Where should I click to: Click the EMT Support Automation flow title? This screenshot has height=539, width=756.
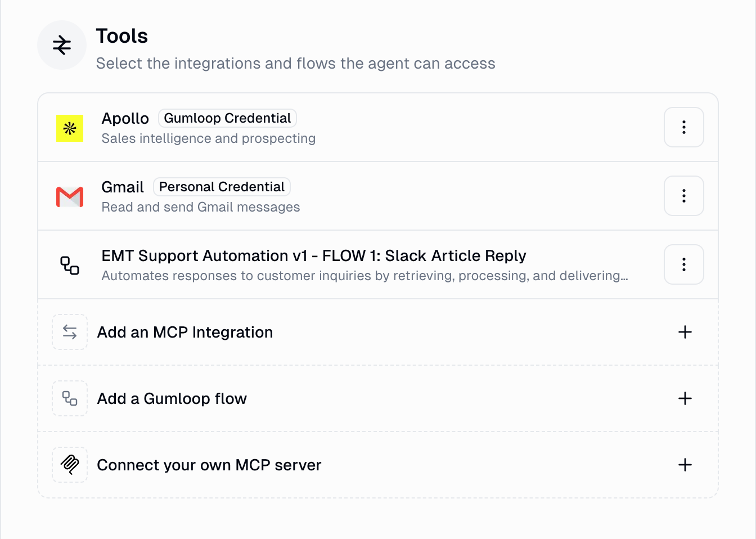[x=313, y=256]
